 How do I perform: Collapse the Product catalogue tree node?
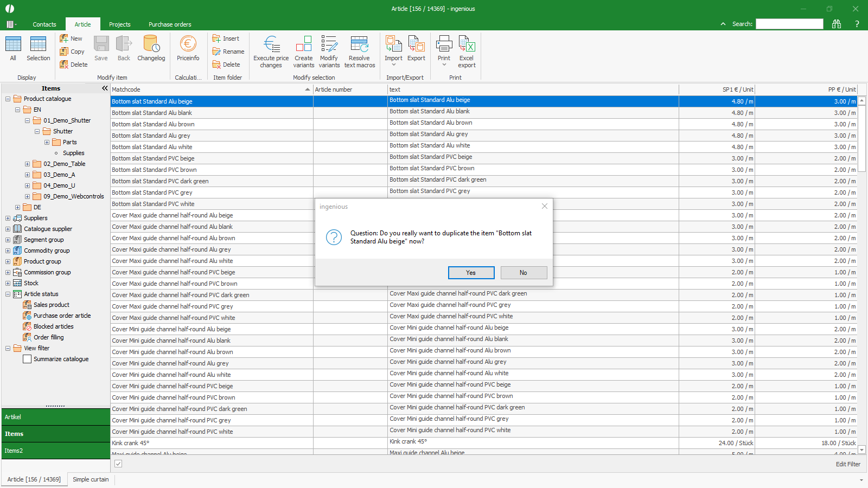[x=8, y=99]
